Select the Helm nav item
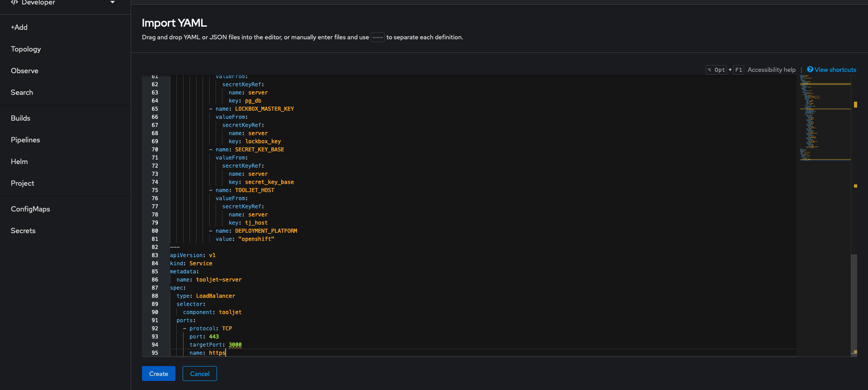This screenshot has height=390, width=868. [19, 162]
